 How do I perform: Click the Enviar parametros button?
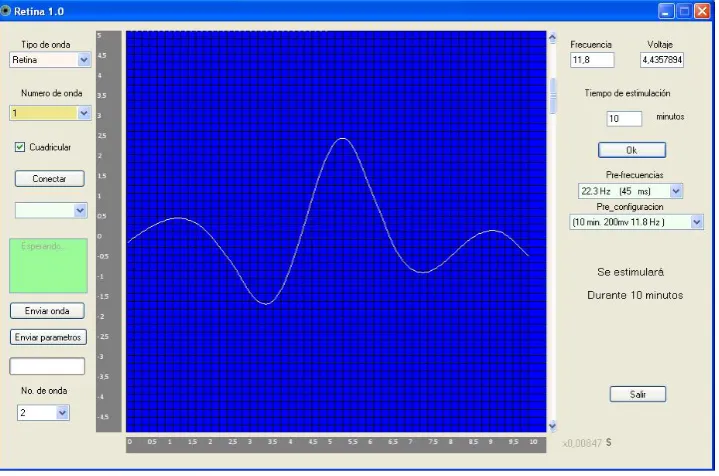pyautogui.click(x=48, y=337)
